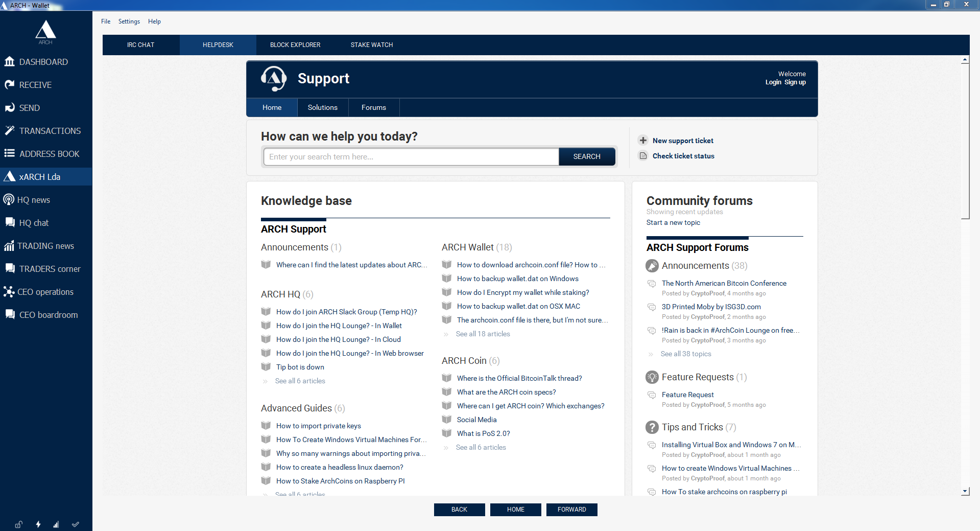Open the ARCH Wallet category heading
Viewport: 980px width, 531px height.
point(468,247)
